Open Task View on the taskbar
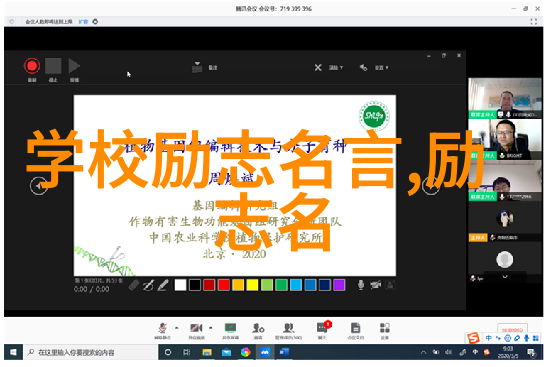This screenshot has width=550, height=367. point(187,352)
